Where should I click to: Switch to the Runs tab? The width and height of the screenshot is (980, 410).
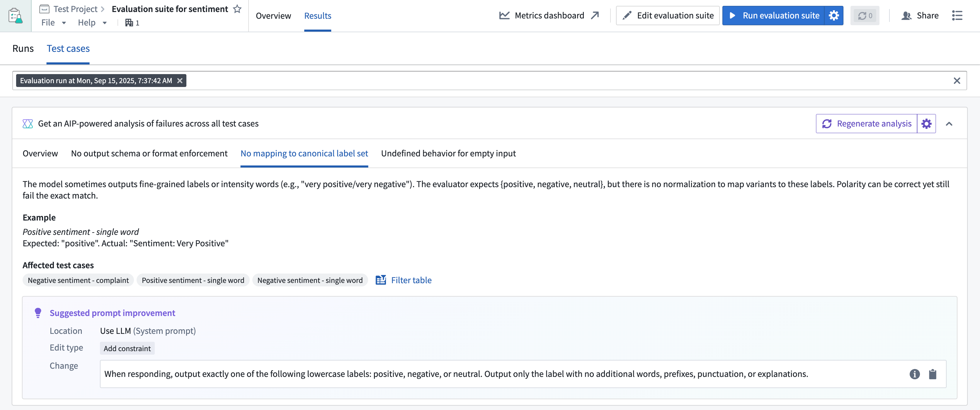[x=23, y=48]
